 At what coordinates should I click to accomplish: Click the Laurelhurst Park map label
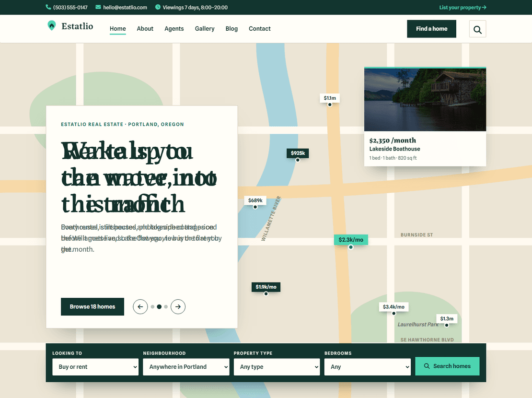418,324
